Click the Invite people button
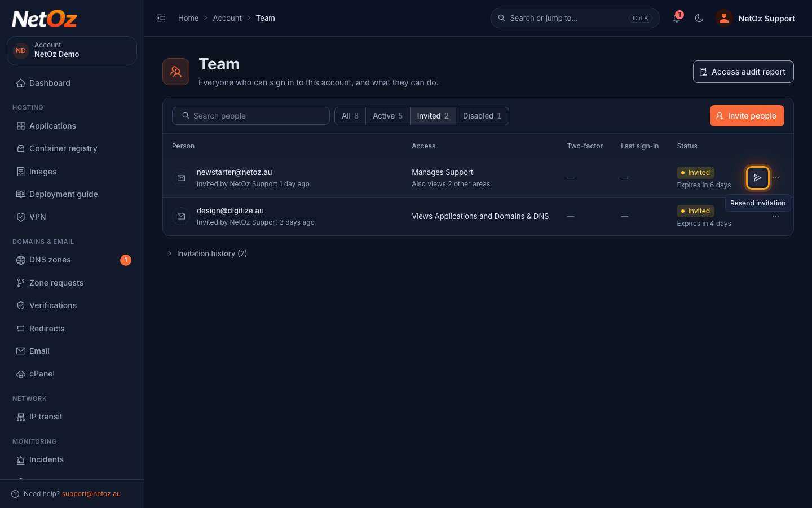812x508 pixels. [x=747, y=116]
